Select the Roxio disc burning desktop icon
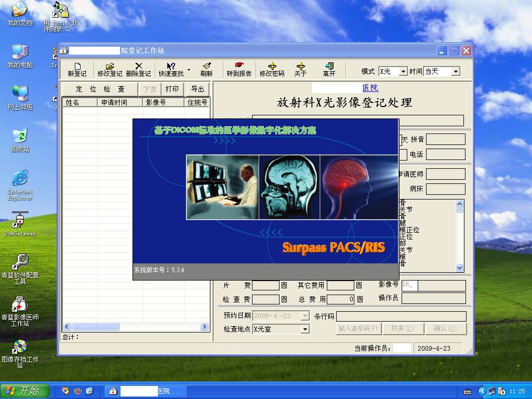 tap(61, 17)
